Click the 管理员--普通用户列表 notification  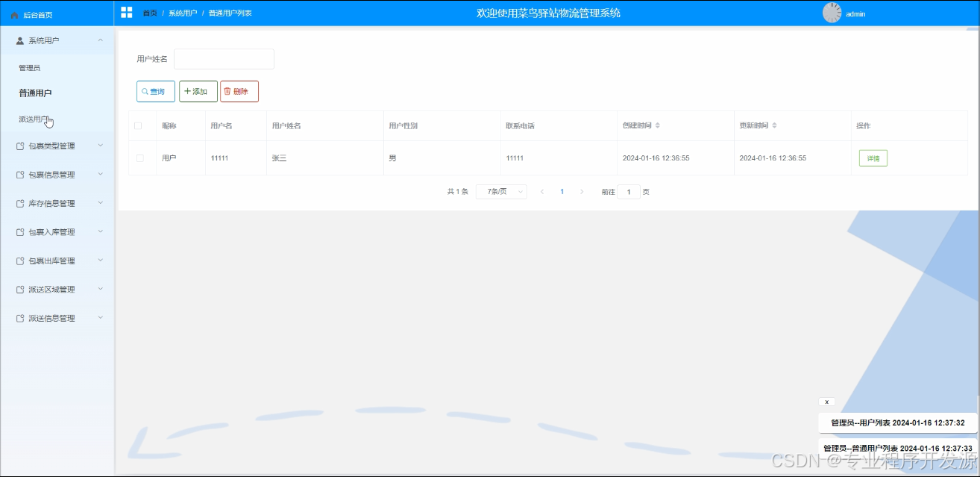pos(898,448)
